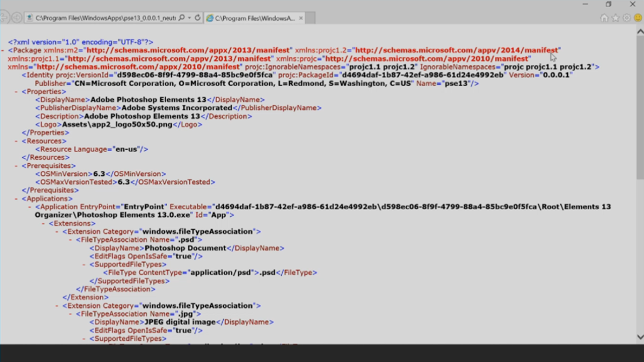The image size is (644, 362).
Task: Click the address bar search magnifier icon
Action: tap(182, 18)
